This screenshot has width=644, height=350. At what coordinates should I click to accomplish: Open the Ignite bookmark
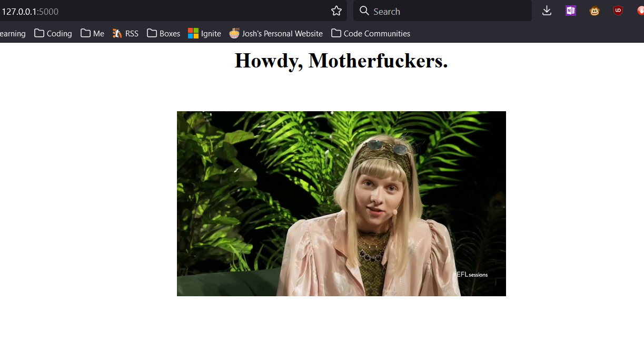coord(205,33)
